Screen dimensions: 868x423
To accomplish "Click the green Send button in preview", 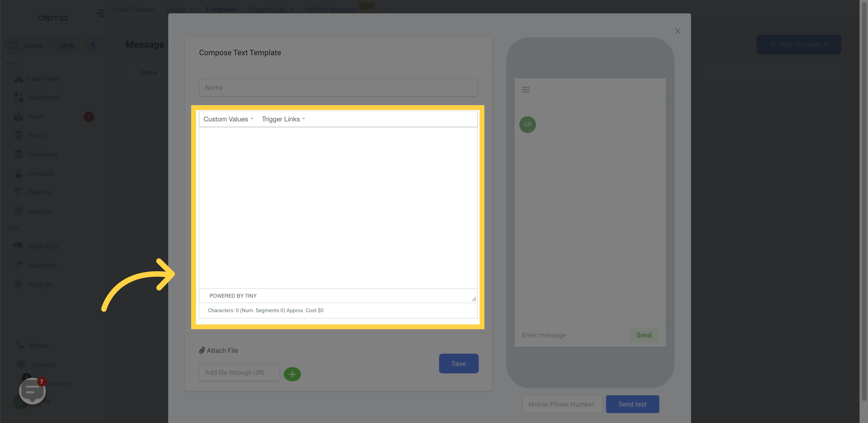I will tap(644, 335).
